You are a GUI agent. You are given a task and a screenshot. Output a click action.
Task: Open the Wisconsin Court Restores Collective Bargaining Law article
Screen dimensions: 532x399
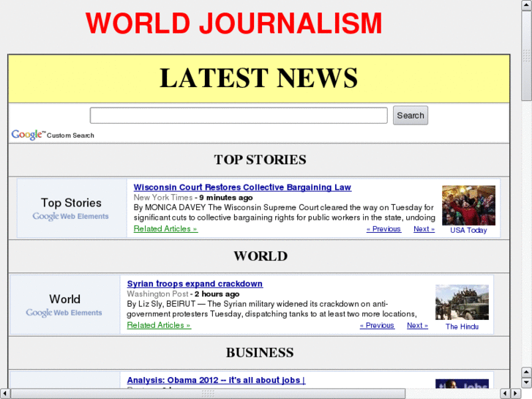coord(242,187)
